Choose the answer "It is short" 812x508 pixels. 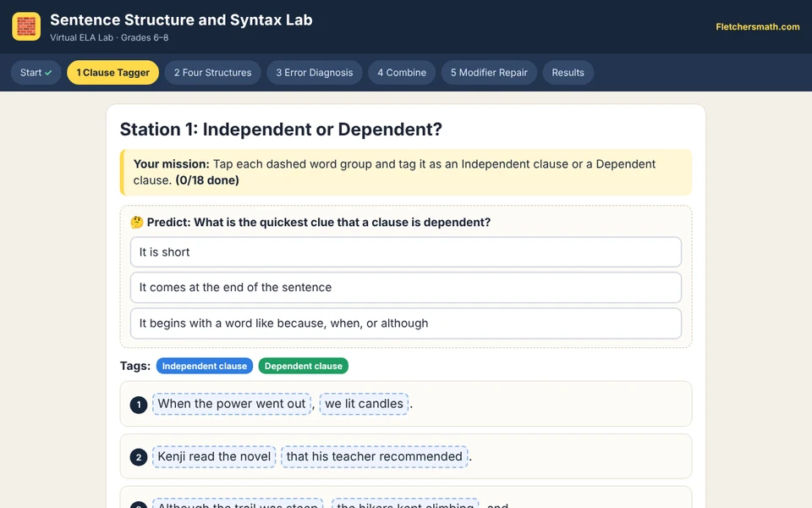coord(406,252)
